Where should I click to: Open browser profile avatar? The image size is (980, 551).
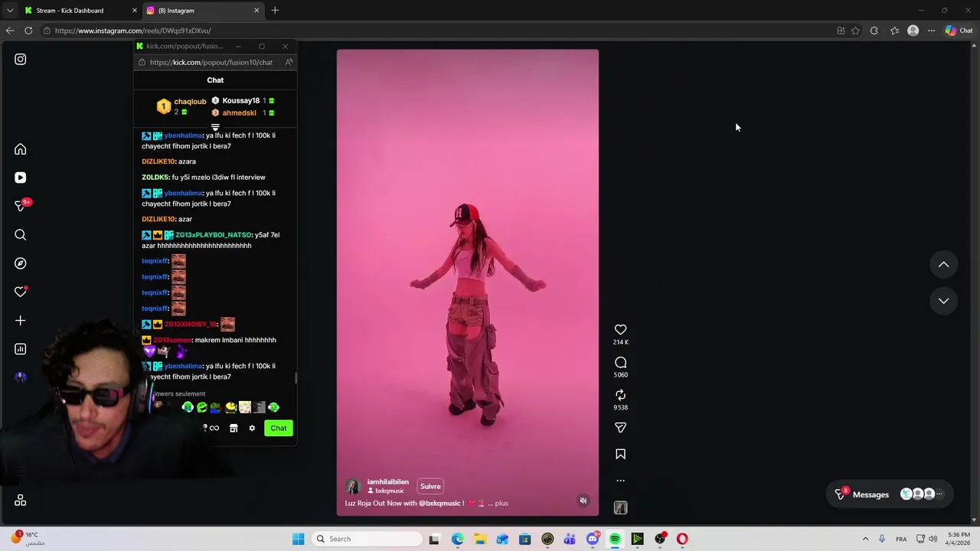[x=913, y=31]
